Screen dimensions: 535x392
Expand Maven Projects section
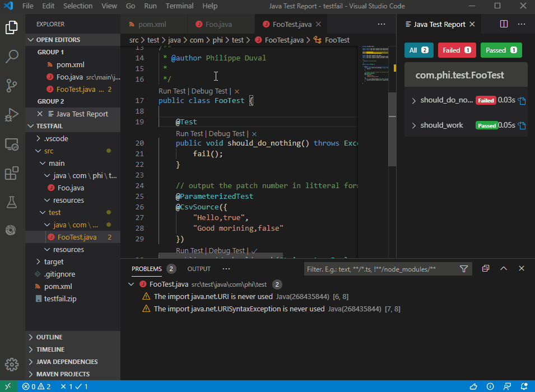coord(73,374)
